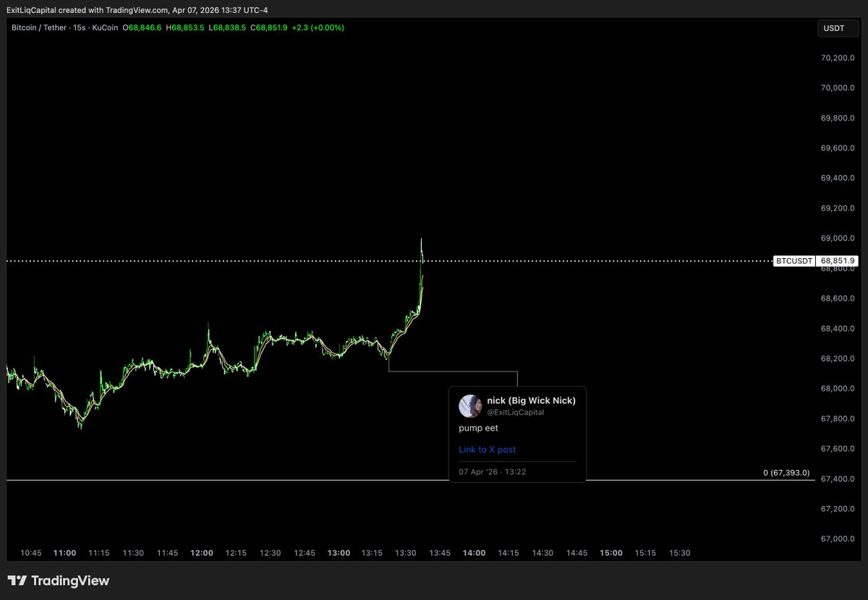Click the tweet date '07 Apr '26 · 13:22'
Screen dimensions: 868x600
tap(492, 472)
